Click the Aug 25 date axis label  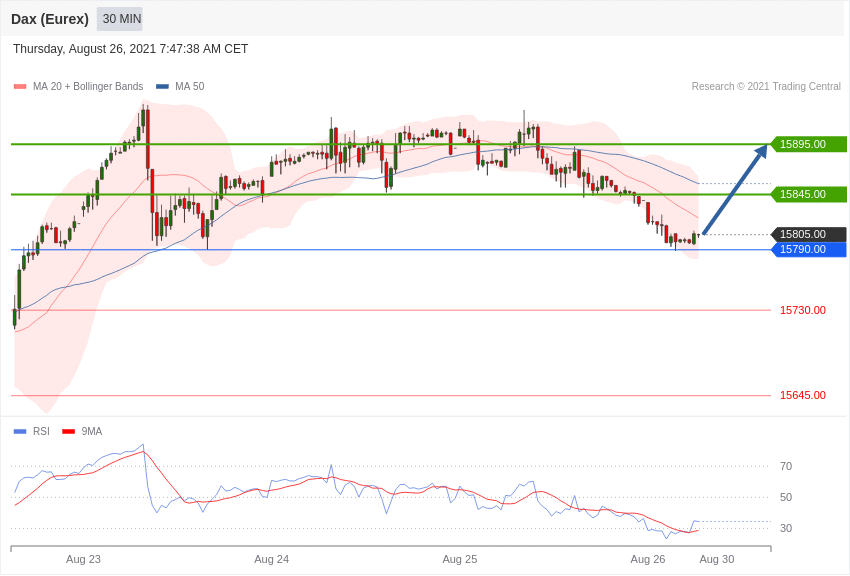(460, 560)
